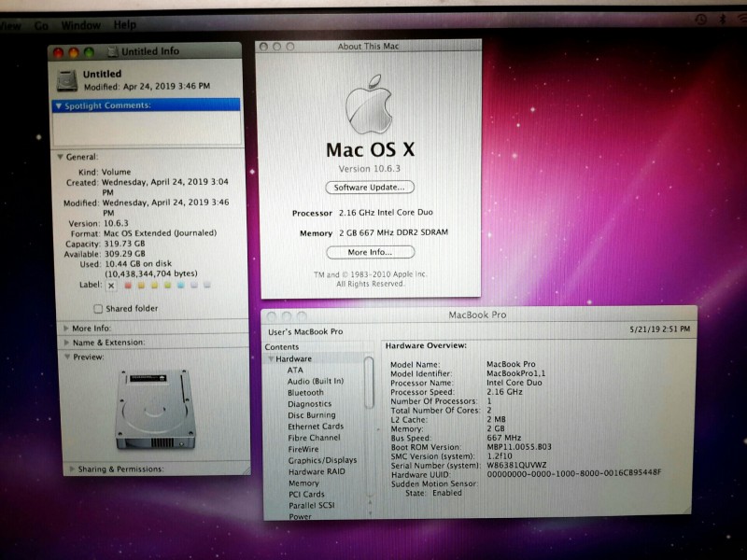Zoom the Untitled Info window
The image size is (747, 560).
[89, 52]
